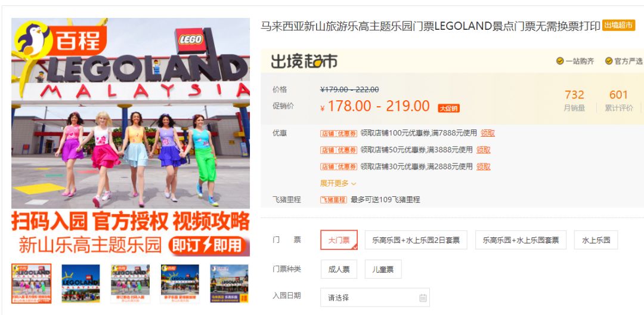Open the 请选择 entry date picker
Screen dimensions: 644x315
coord(375,297)
